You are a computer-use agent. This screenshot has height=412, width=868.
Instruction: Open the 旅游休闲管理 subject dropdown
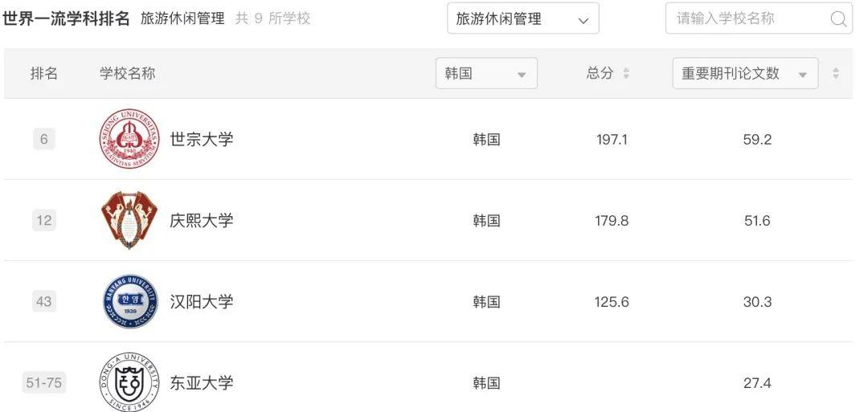[522, 18]
